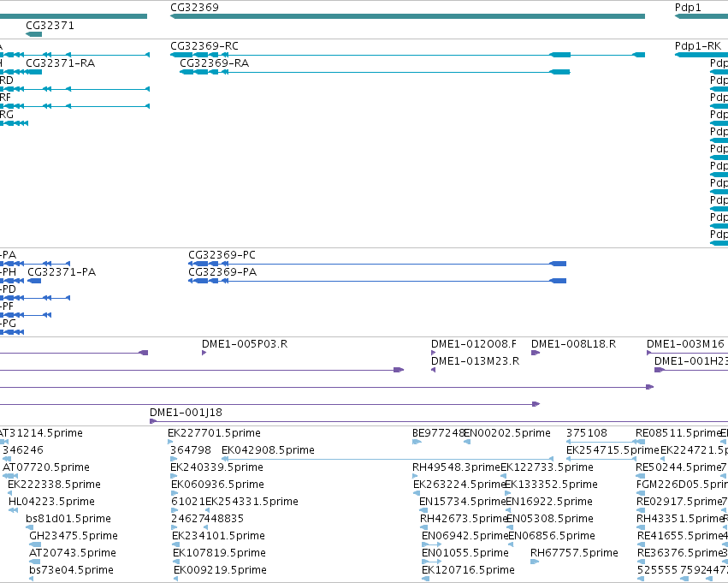Select EST HL04223.5prime
The width and height of the screenshot is (728, 583).
(51, 502)
